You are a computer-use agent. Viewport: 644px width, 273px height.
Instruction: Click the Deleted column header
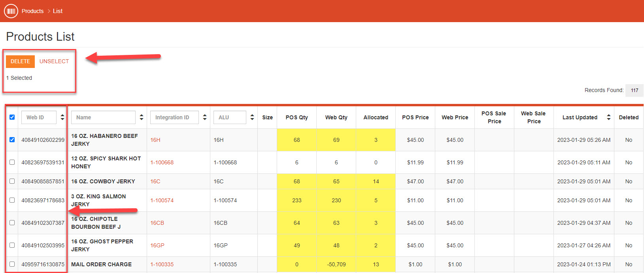(629, 117)
